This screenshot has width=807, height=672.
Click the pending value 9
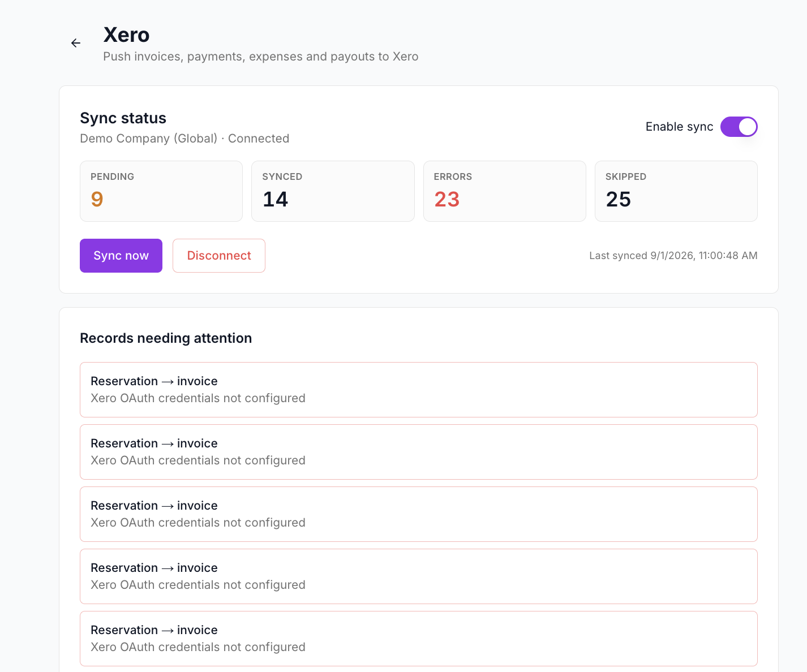(x=97, y=199)
